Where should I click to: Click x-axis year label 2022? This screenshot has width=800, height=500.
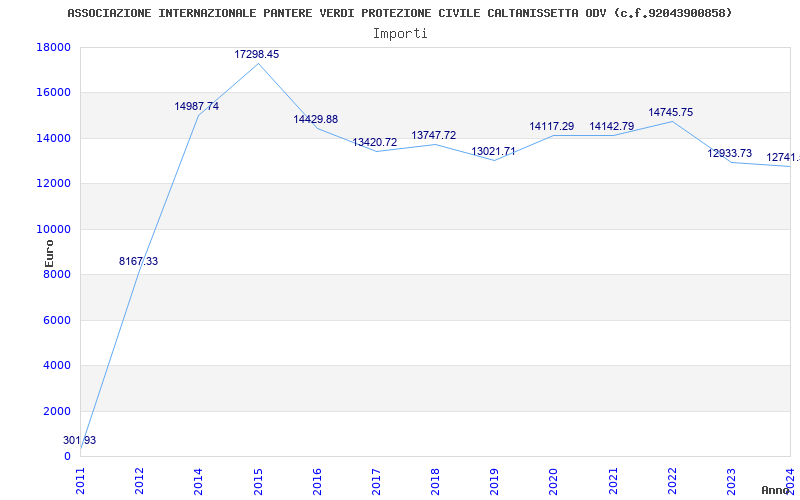coord(672,481)
